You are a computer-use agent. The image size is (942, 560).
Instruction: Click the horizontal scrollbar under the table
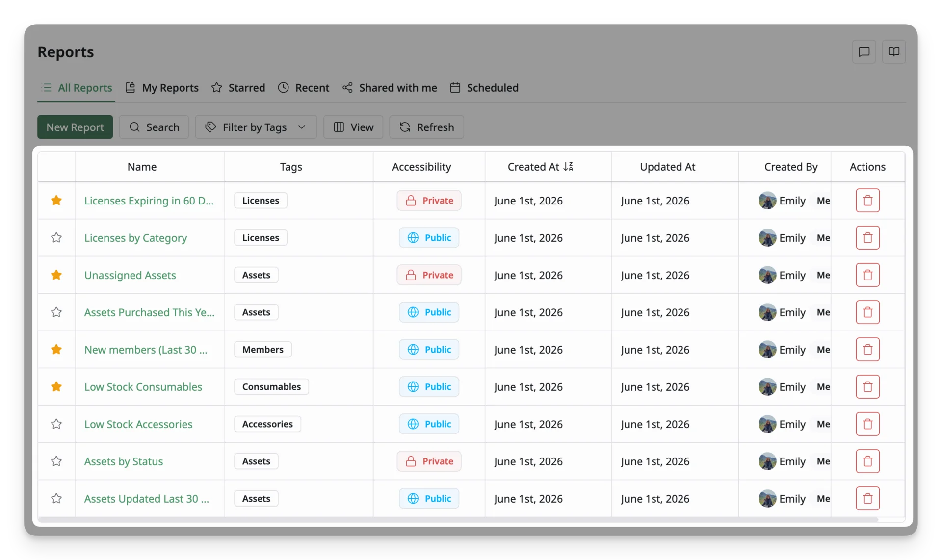[x=458, y=519]
